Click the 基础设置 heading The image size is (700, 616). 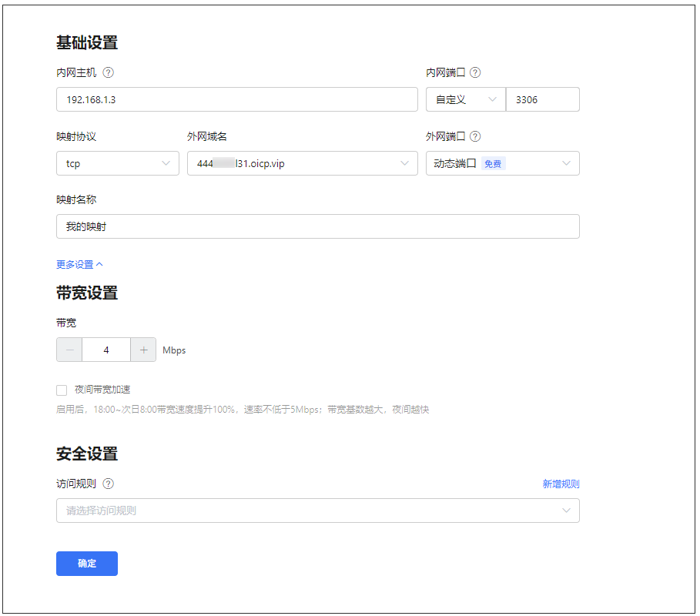[x=86, y=43]
